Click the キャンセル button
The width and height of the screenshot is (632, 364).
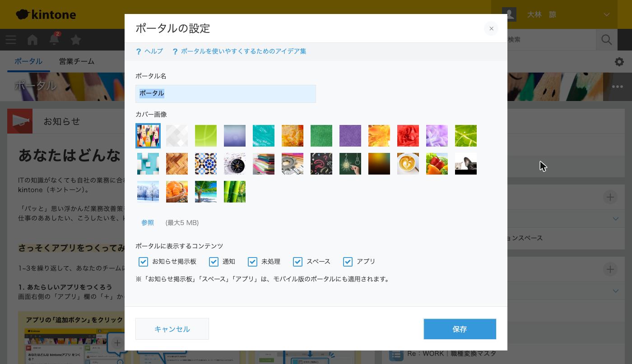tap(172, 329)
